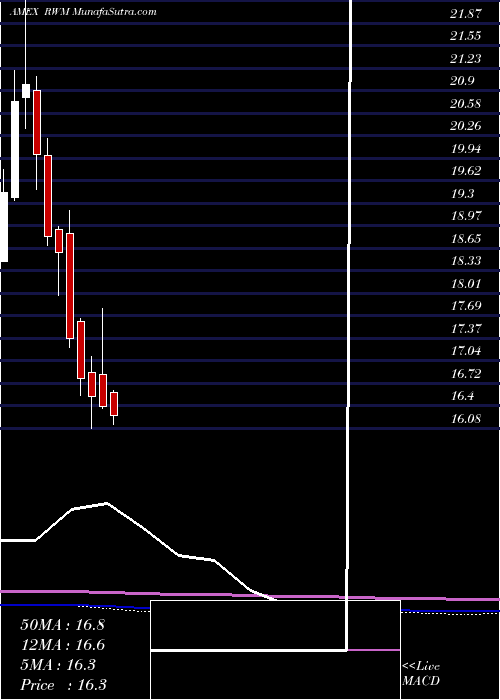Click the 16.72 price axis label
This screenshot has width=500, height=700.
click(x=466, y=374)
